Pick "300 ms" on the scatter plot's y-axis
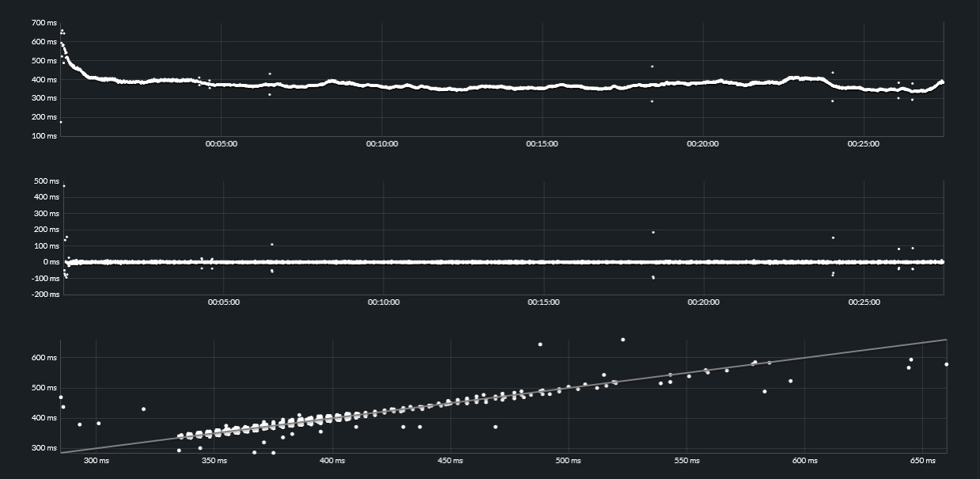The width and height of the screenshot is (980, 479). tap(44, 448)
